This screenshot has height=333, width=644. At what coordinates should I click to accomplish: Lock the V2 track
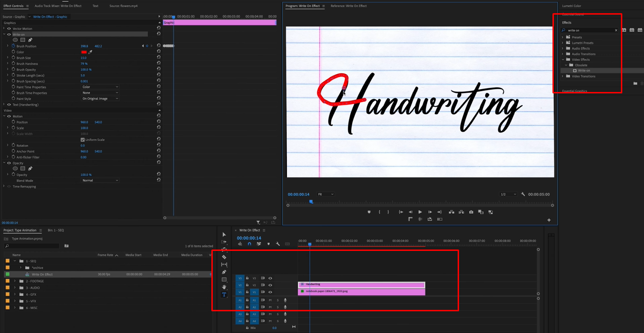(x=247, y=285)
